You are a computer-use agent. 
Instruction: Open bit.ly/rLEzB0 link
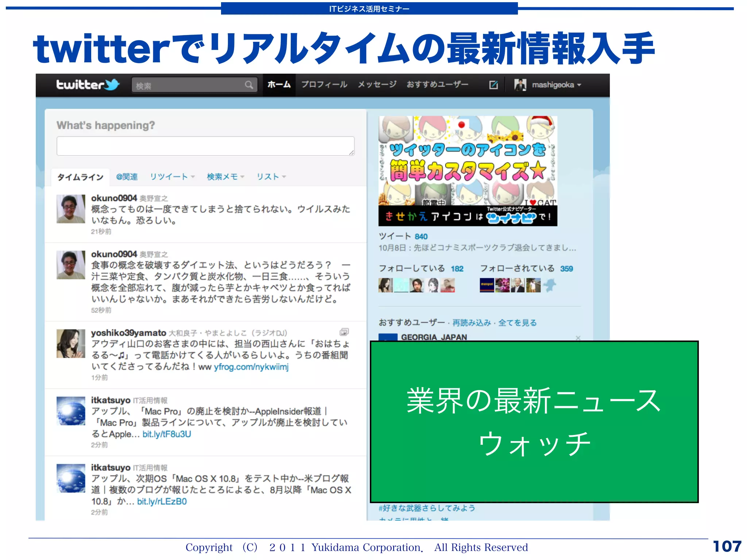click(x=162, y=501)
